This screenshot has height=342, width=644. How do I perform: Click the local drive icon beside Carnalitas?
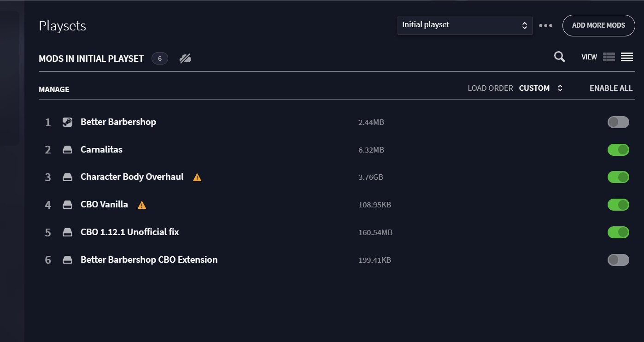[67, 150]
